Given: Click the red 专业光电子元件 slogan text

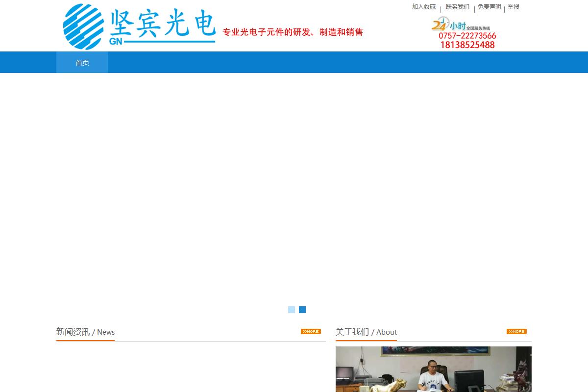Looking at the screenshot, I should click(293, 32).
